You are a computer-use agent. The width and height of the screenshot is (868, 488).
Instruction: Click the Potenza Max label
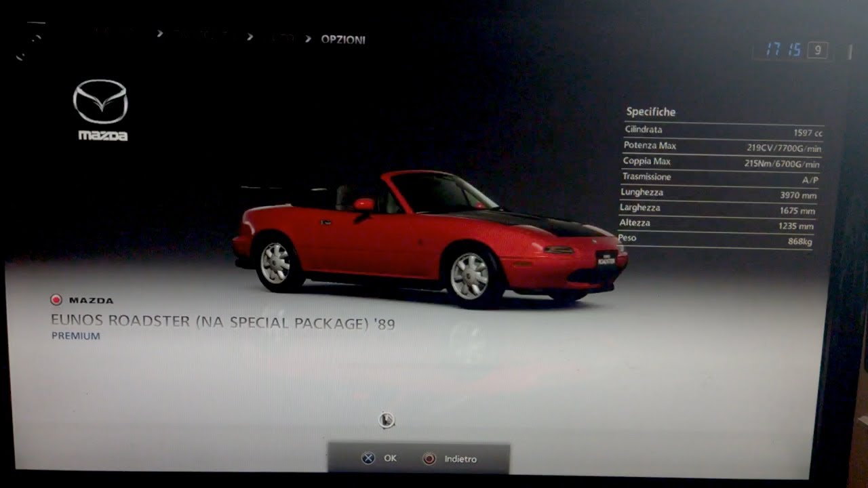650,146
